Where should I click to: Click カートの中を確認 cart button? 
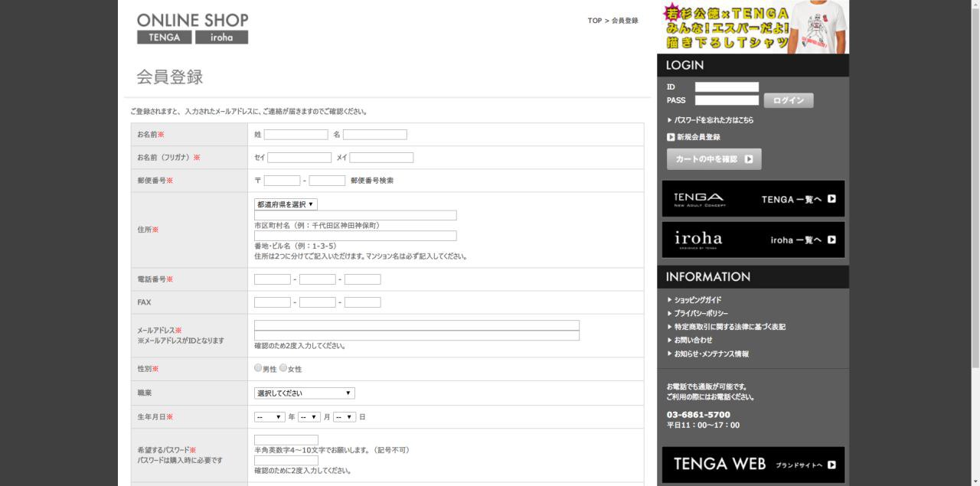pyautogui.click(x=714, y=159)
